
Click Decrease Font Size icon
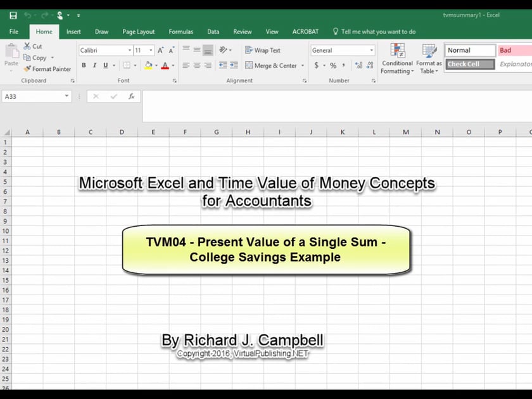(x=172, y=50)
